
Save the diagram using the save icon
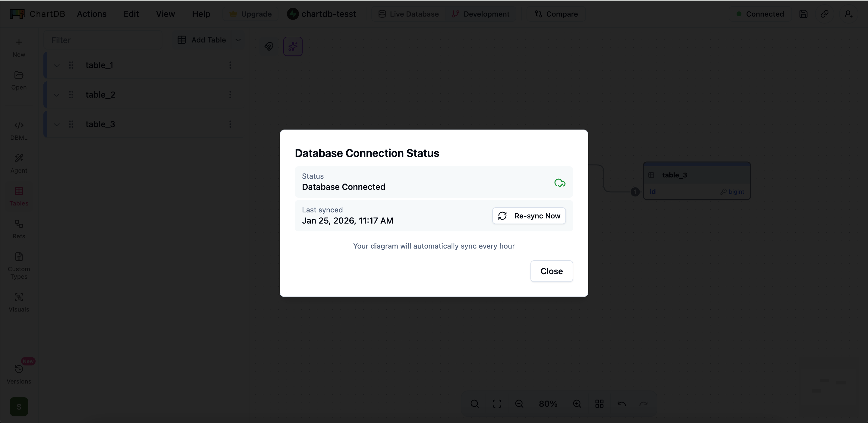point(804,14)
